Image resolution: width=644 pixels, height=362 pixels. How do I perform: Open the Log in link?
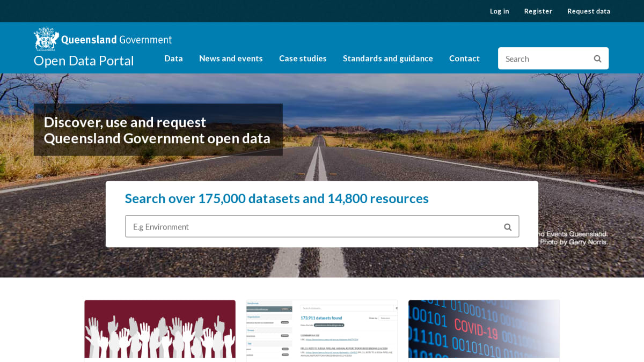[499, 11]
